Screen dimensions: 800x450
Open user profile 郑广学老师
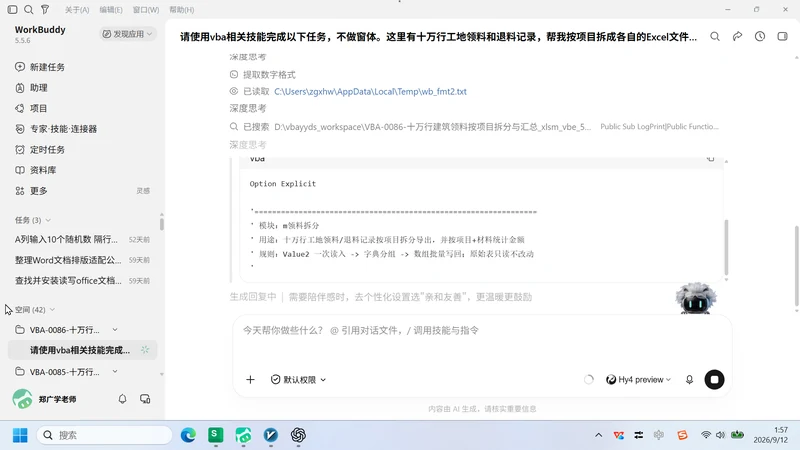tap(45, 399)
